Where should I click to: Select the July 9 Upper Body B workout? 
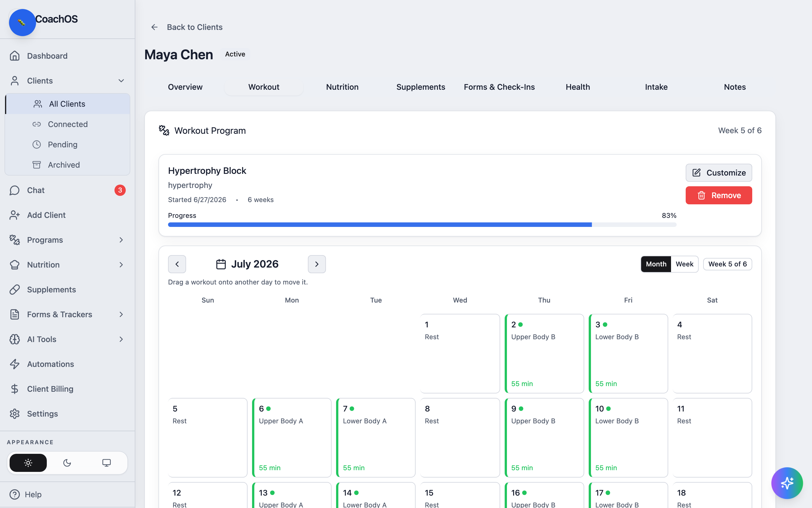(x=544, y=437)
